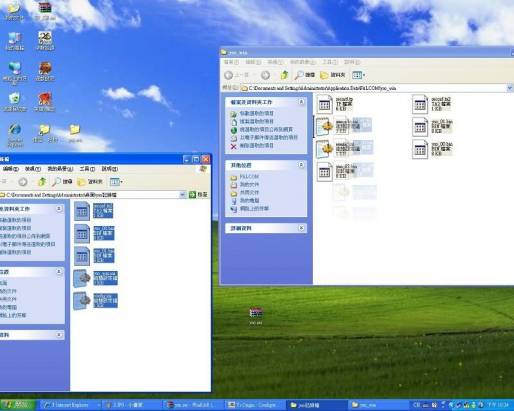The height and width of the screenshot is (411, 514).
Task: Click Folders button in front Explorer window
Action: (x=90, y=182)
